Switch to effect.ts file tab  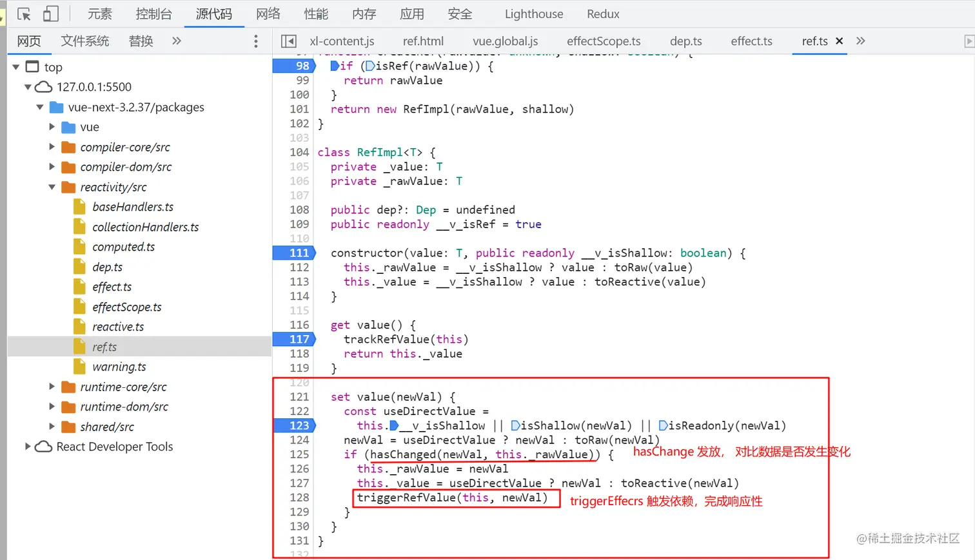pos(751,41)
